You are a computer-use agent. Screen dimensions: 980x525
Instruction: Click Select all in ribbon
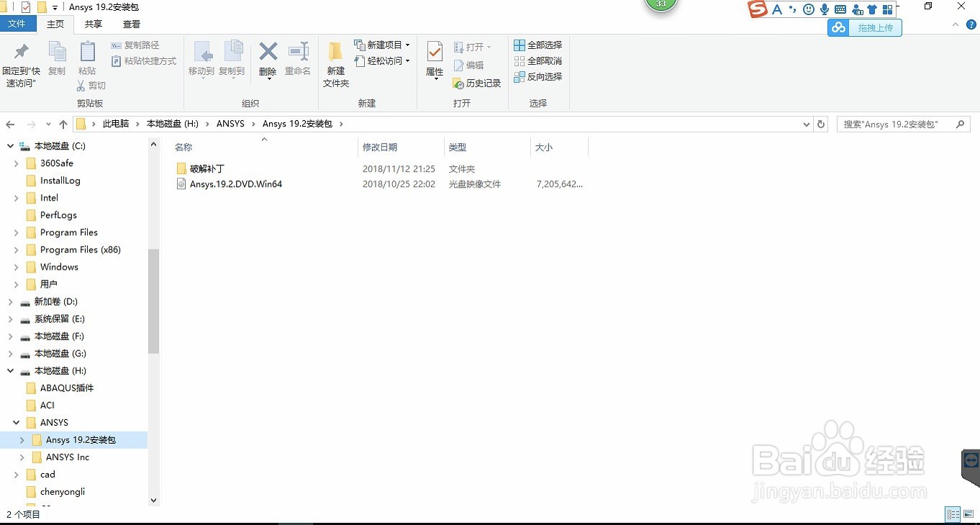click(x=538, y=45)
